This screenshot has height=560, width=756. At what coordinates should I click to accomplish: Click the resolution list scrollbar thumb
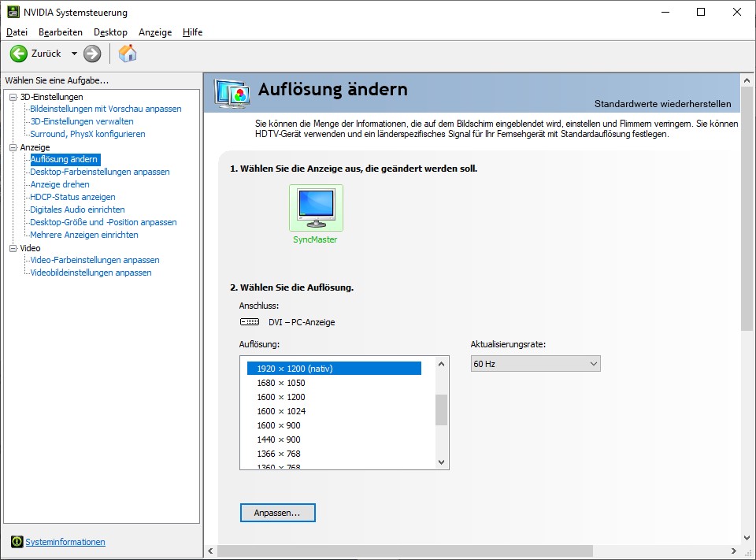pyautogui.click(x=441, y=410)
